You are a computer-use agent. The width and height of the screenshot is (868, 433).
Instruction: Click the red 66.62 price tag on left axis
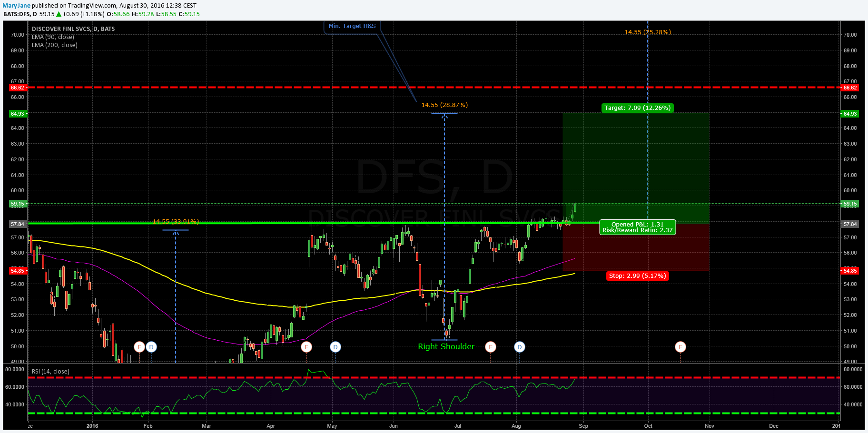coord(18,88)
